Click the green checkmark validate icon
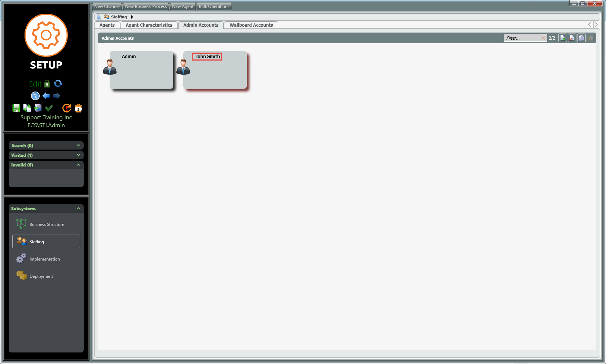 click(49, 108)
